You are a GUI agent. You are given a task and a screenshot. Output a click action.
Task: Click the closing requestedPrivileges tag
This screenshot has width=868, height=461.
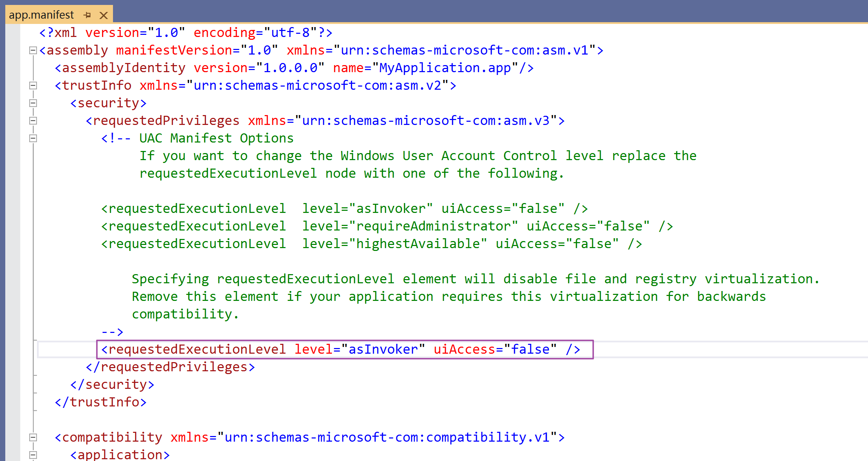pyautogui.click(x=170, y=367)
